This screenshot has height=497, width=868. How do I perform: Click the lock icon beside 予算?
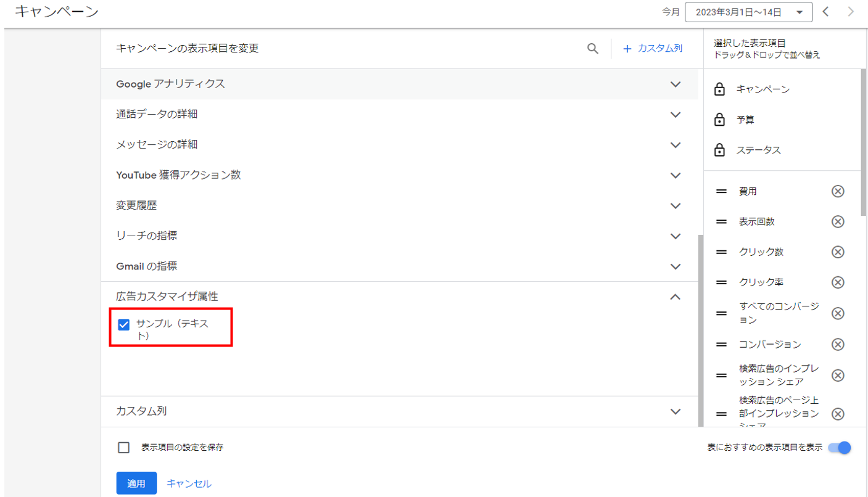719,120
